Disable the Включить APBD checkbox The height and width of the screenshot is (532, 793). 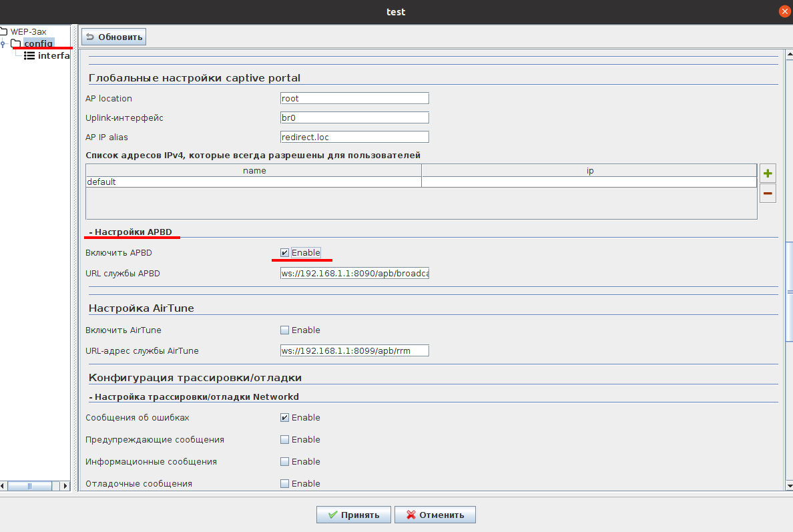[x=285, y=253]
